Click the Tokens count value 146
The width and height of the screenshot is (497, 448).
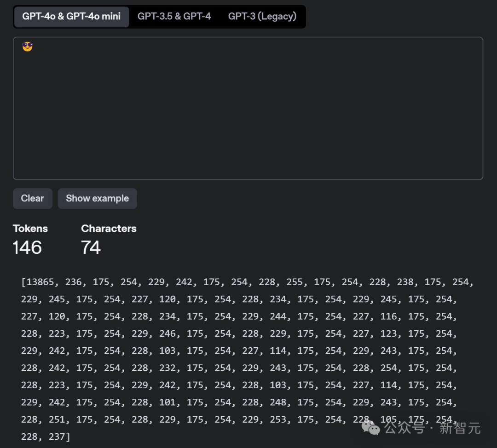tap(27, 247)
